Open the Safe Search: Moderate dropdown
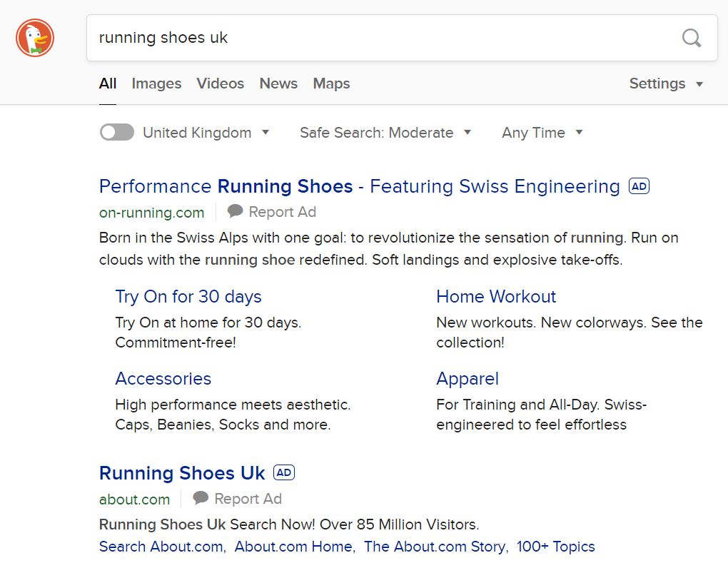This screenshot has height=568, width=728. point(385,133)
